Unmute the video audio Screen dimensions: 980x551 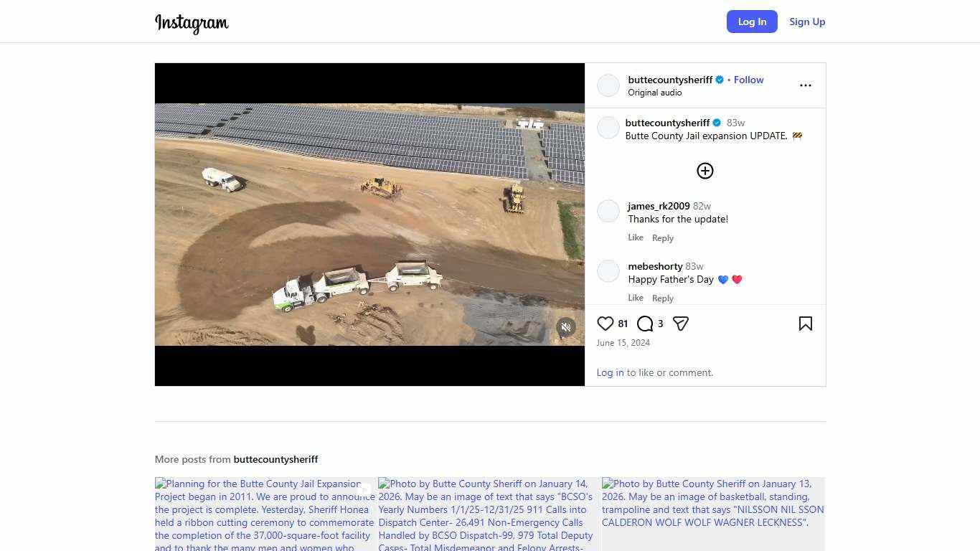(566, 327)
